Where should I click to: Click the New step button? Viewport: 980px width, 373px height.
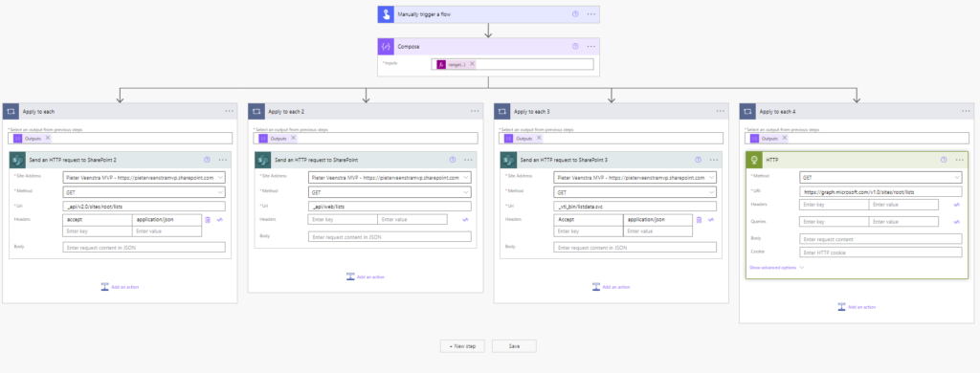462,345
